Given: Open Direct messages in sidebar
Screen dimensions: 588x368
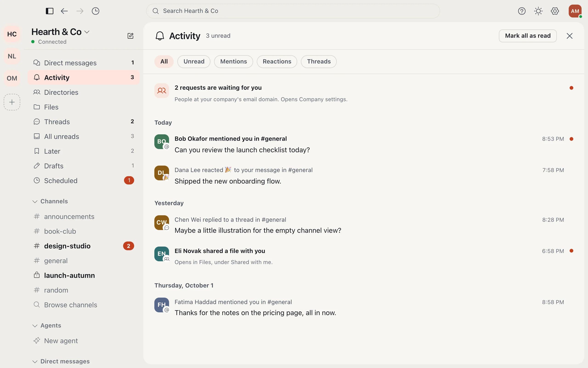Looking at the screenshot, I should point(84,63).
